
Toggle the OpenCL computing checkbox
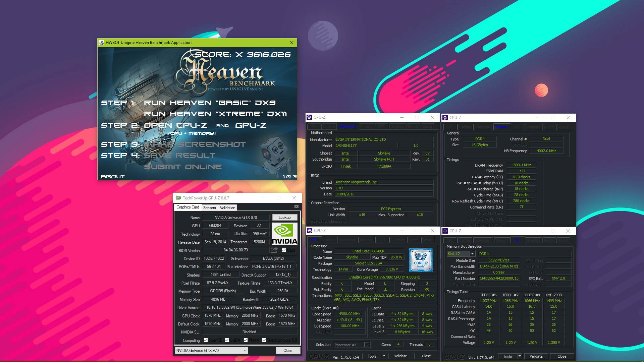(x=206, y=340)
